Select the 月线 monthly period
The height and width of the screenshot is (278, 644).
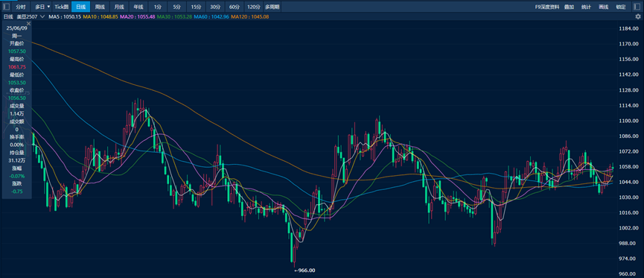click(x=119, y=7)
